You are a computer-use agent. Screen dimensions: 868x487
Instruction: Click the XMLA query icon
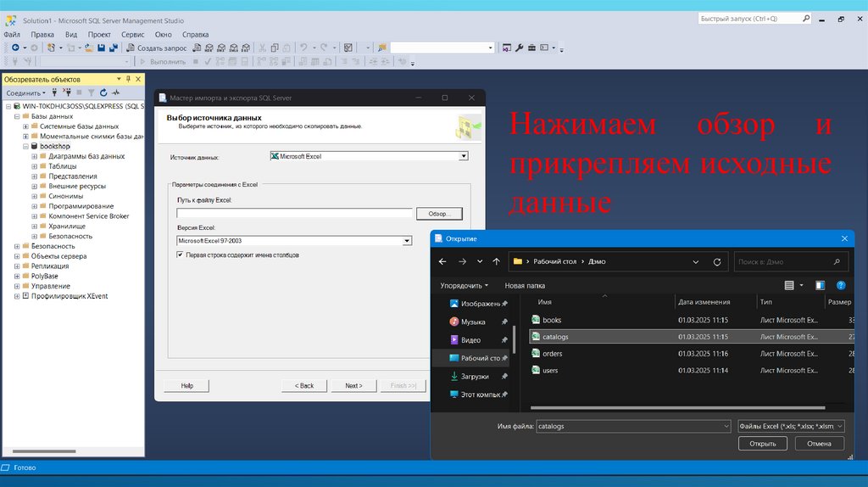coord(234,48)
